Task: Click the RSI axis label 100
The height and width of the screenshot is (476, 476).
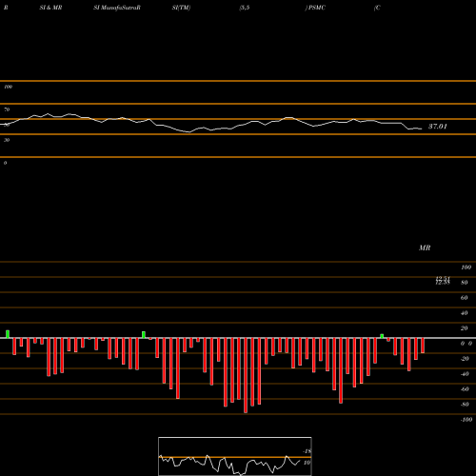Action: coord(8,87)
